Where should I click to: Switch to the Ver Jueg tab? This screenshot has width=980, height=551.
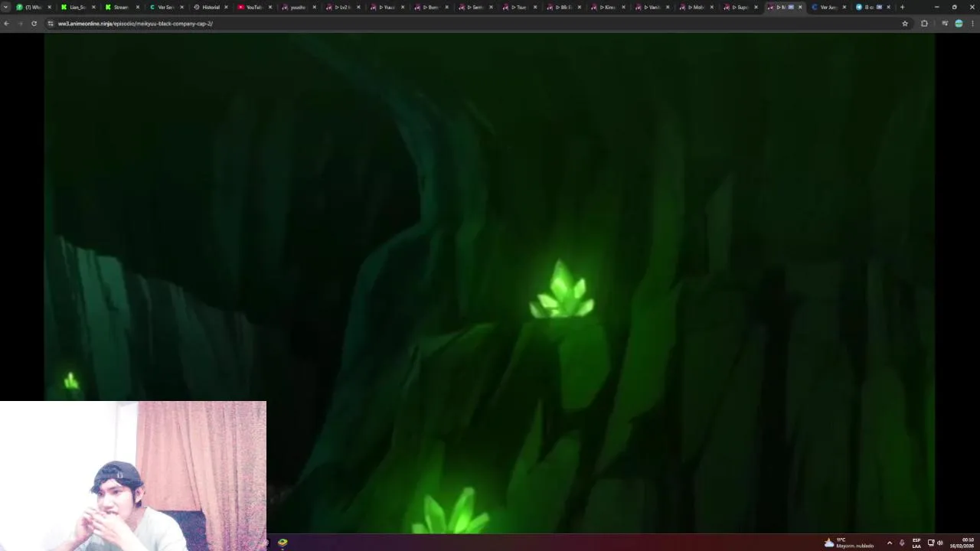[x=828, y=7]
